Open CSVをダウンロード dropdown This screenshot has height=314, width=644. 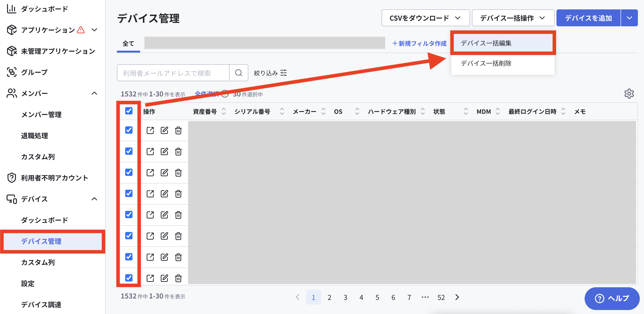point(425,18)
